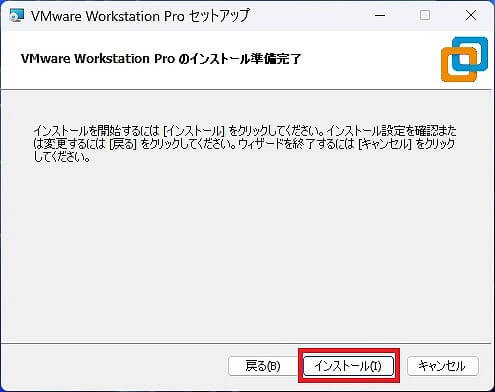This screenshot has height=392, width=495.
Task: Click the heading "VMware Workstation Pro のインストール準備完了"
Action: (x=161, y=59)
